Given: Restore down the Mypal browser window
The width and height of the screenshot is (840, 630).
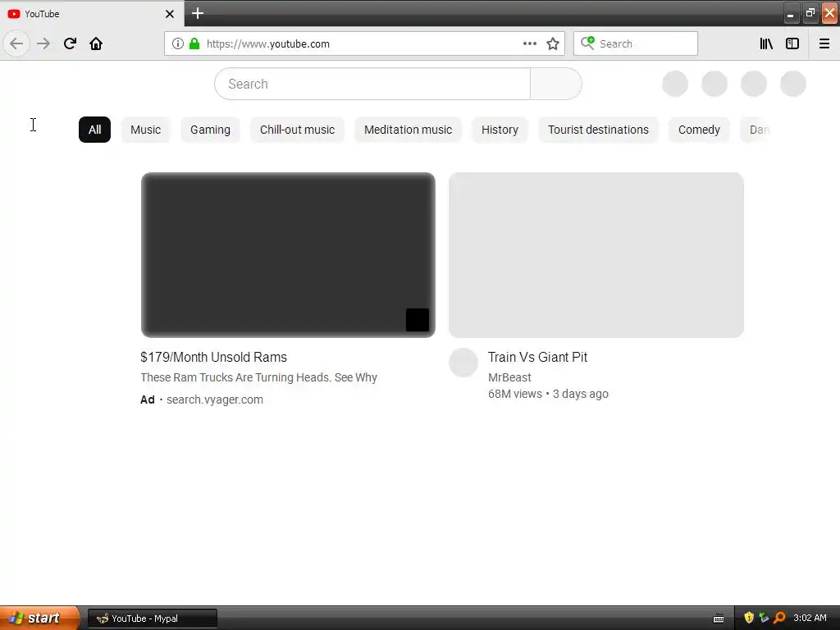Looking at the screenshot, I should click(x=810, y=13).
